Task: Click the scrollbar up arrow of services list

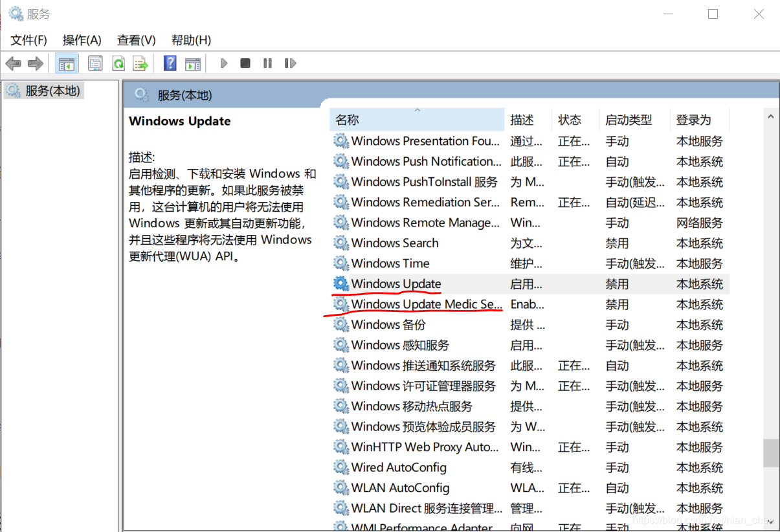Action: click(x=770, y=116)
